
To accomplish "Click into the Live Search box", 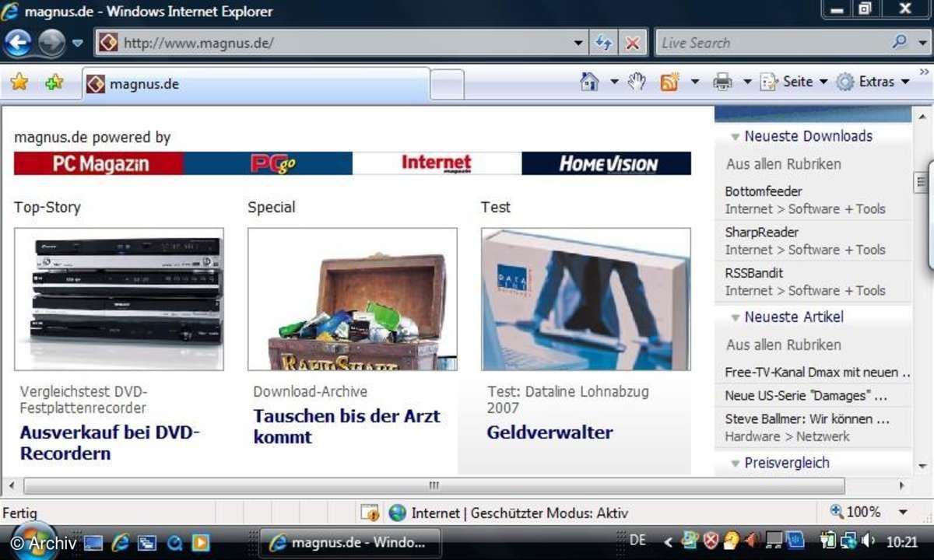I will 771,43.
